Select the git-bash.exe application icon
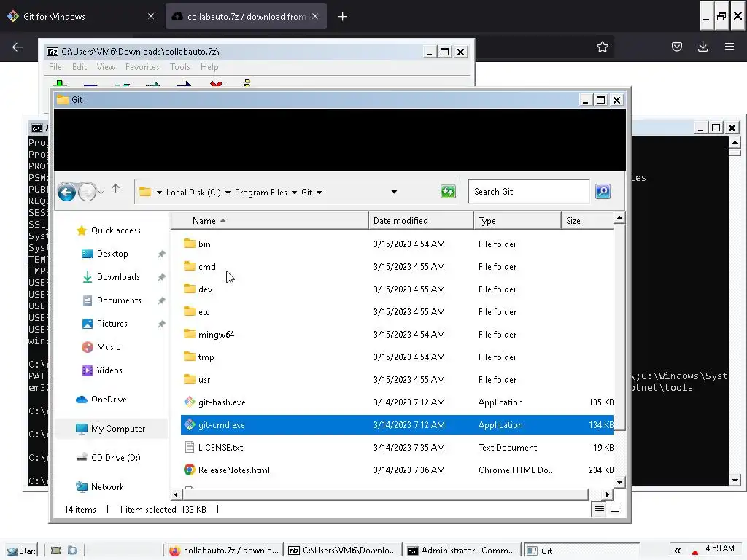The width and height of the screenshot is (747, 560). pos(189,402)
